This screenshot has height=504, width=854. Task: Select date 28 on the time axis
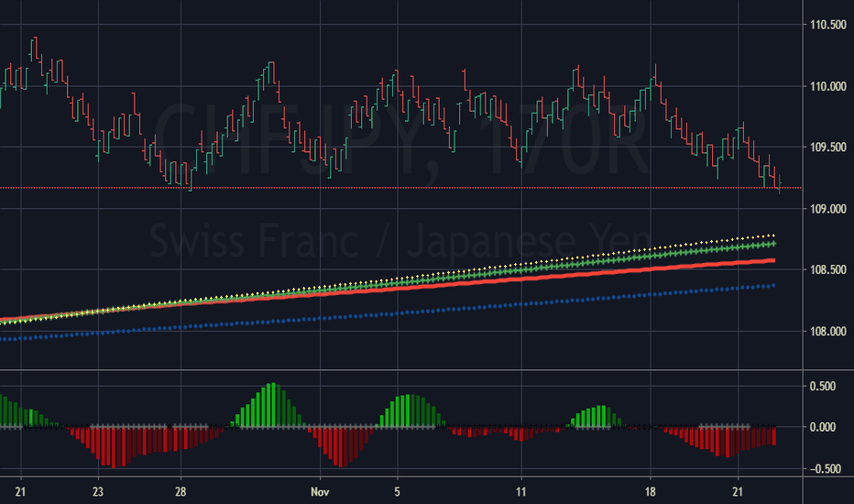pos(181,490)
